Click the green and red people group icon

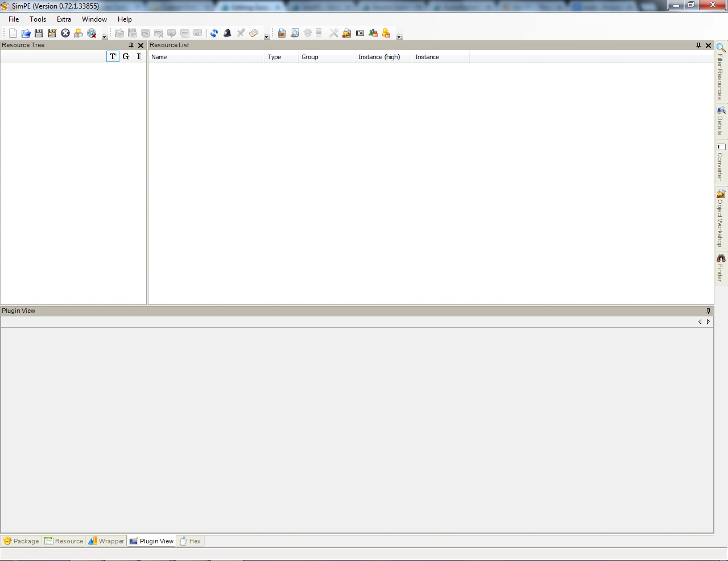point(373,33)
